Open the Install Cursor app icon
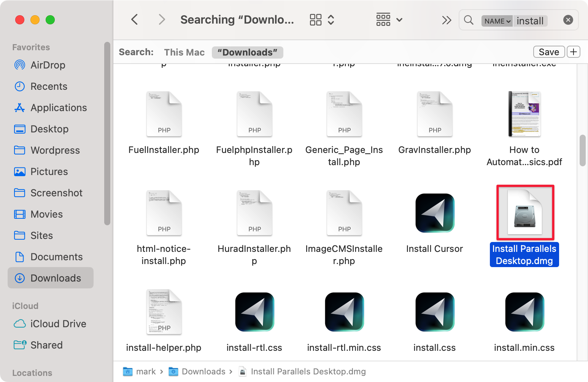This screenshot has height=382, width=588. 435,213
